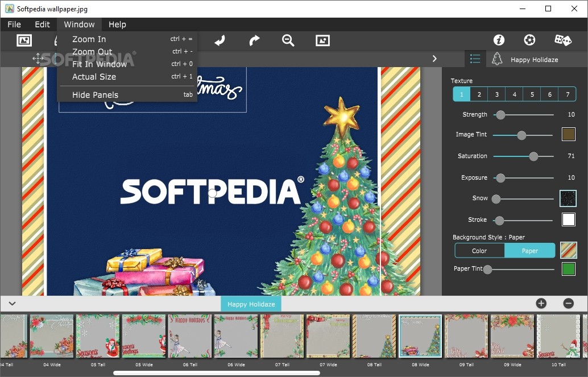Select the 09 Wide preset thumbnail
The height and width of the screenshot is (377, 588).
[x=512, y=336]
